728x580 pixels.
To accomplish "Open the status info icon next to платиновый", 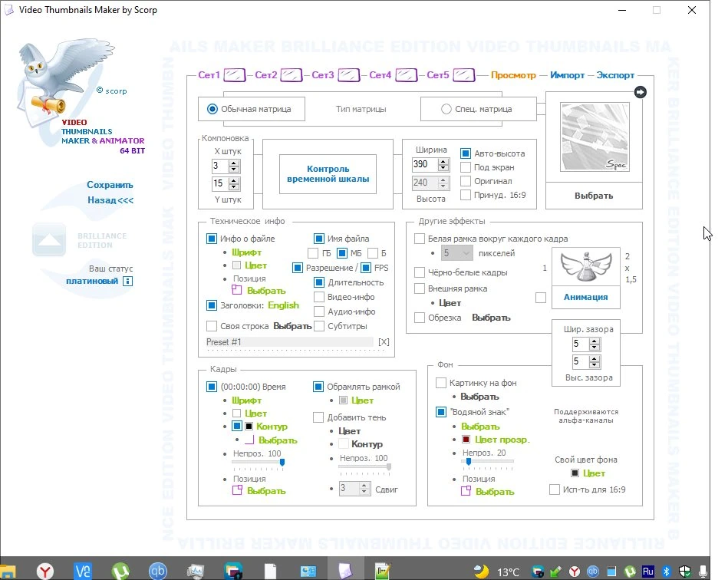I will pos(127,281).
